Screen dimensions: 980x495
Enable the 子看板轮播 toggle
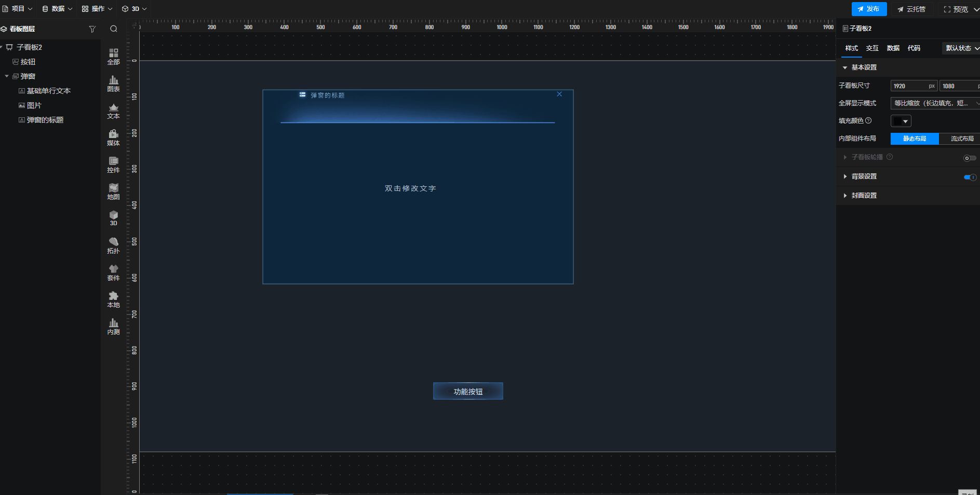point(970,158)
